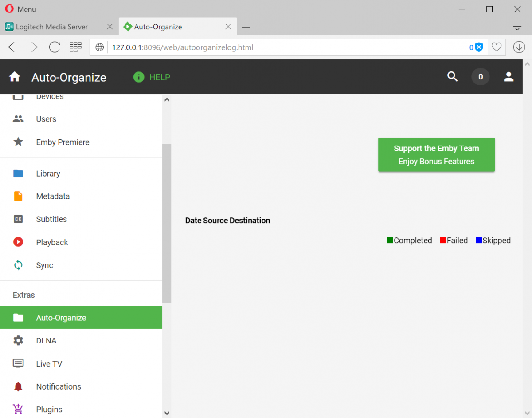Click the Date Source Destination header

[x=227, y=221]
